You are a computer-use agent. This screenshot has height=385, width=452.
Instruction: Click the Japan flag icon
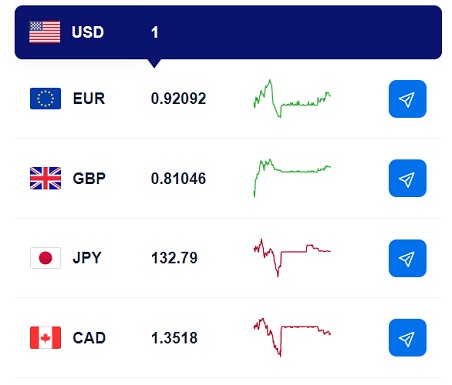click(45, 258)
